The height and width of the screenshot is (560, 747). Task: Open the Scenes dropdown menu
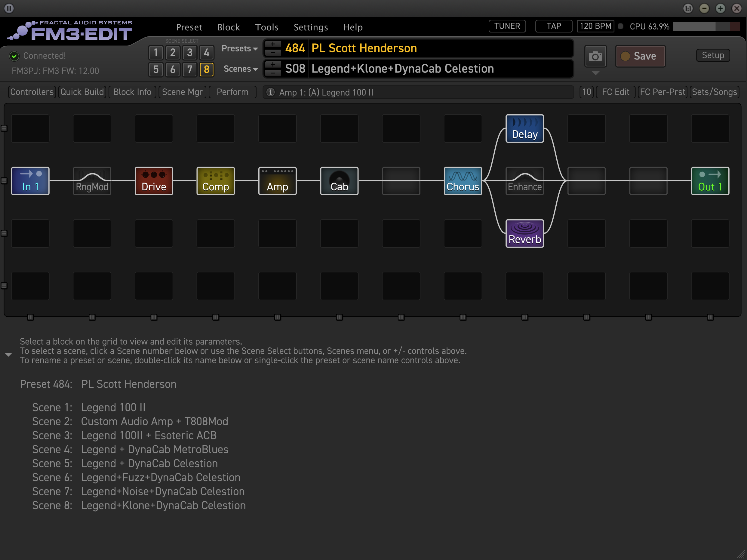pyautogui.click(x=241, y=69)
